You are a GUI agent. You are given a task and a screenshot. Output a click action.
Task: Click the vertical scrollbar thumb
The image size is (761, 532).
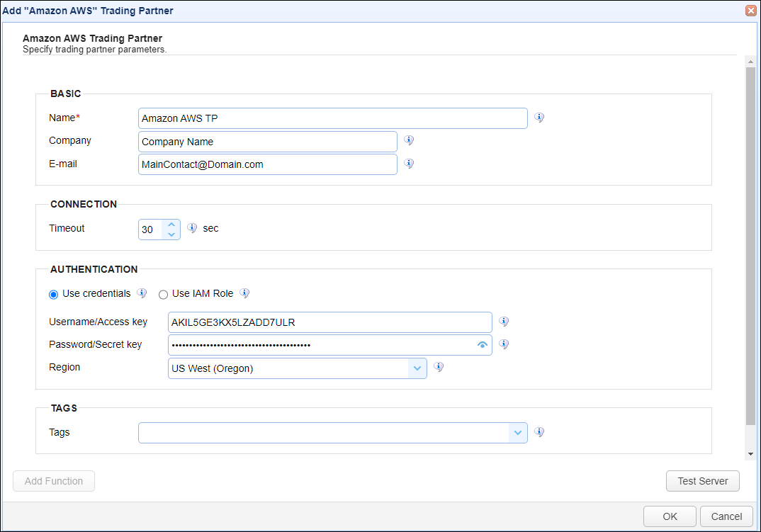[x=751, y=247]
